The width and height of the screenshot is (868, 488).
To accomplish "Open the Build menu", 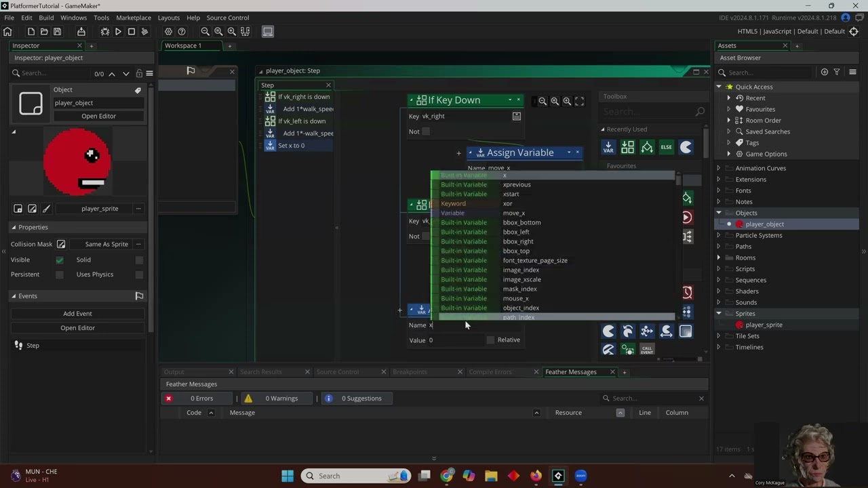I will (46, 18).
